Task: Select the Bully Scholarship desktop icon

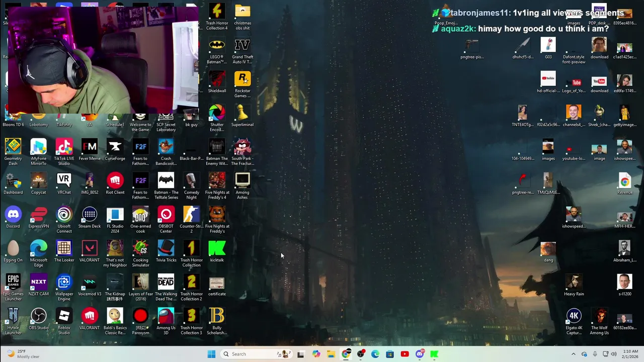Action: pyautogui.click(x=217, y=321)
